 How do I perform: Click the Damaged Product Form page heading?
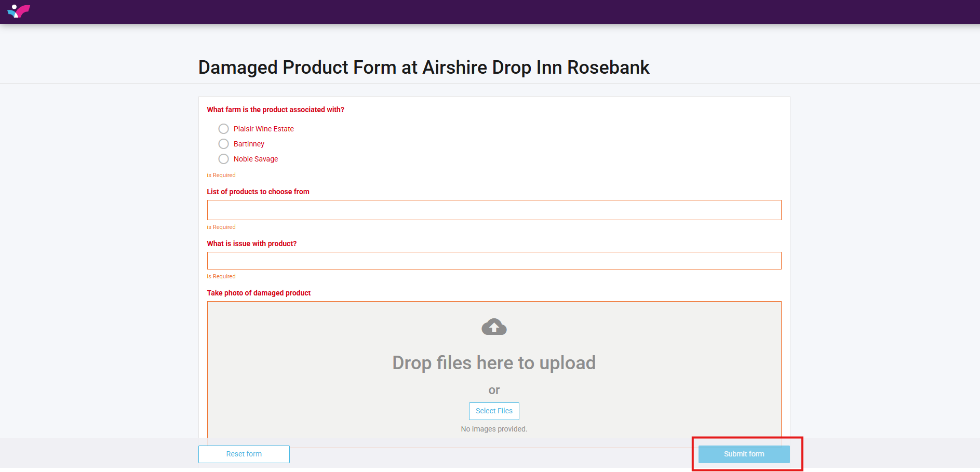[424, 68]
